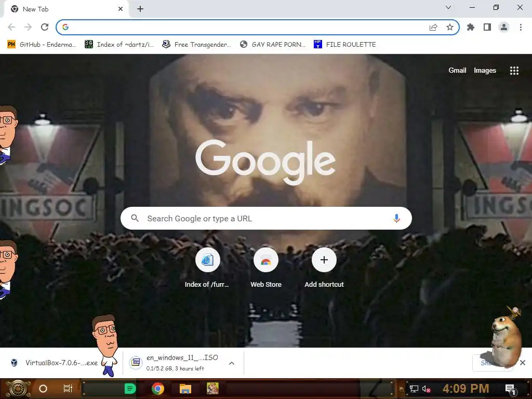Click the 4:09 PM clock
532x399 pixels.
tap(466, 389)
